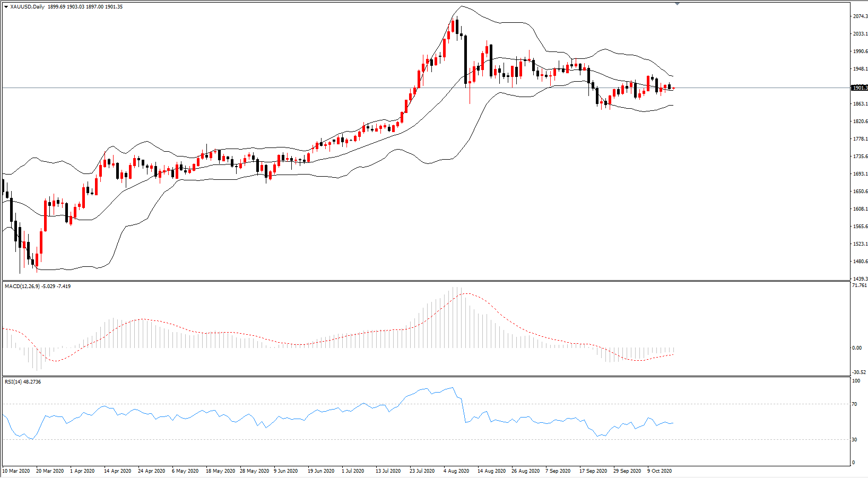Click the 2074.3 price scale label
This screenshot has height=478, width=868.
click(860, 16)
